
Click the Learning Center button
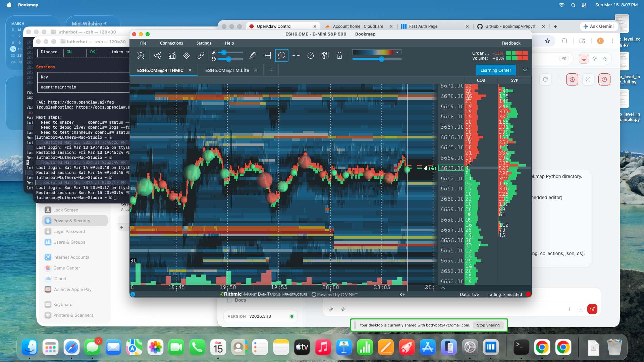(x=496, y=70)
